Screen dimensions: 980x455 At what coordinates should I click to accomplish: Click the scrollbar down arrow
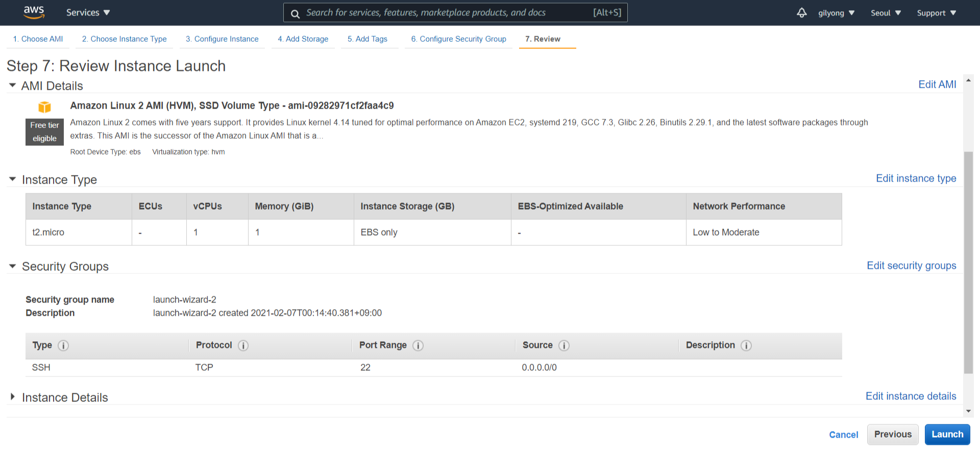968,411
